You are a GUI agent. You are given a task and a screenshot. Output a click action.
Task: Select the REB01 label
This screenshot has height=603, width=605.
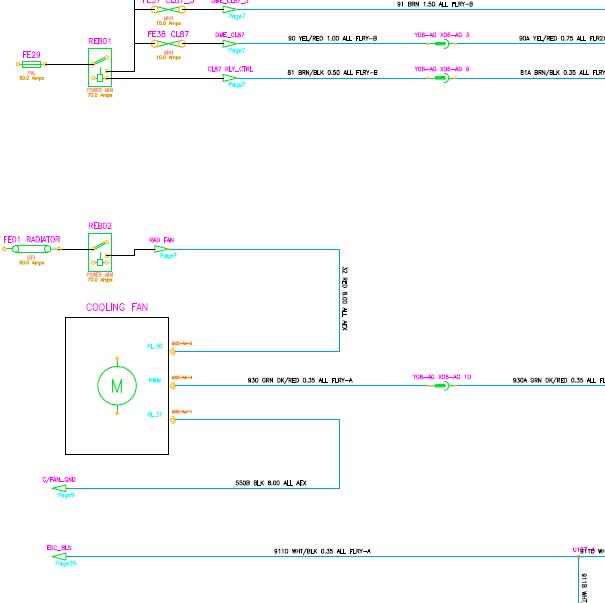pos(100,41)
